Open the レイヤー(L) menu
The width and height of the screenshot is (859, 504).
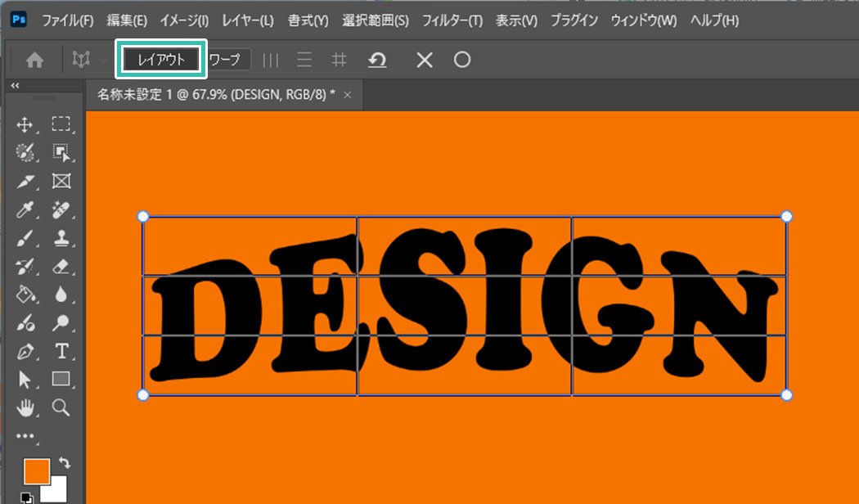click(x=247, y=20)
